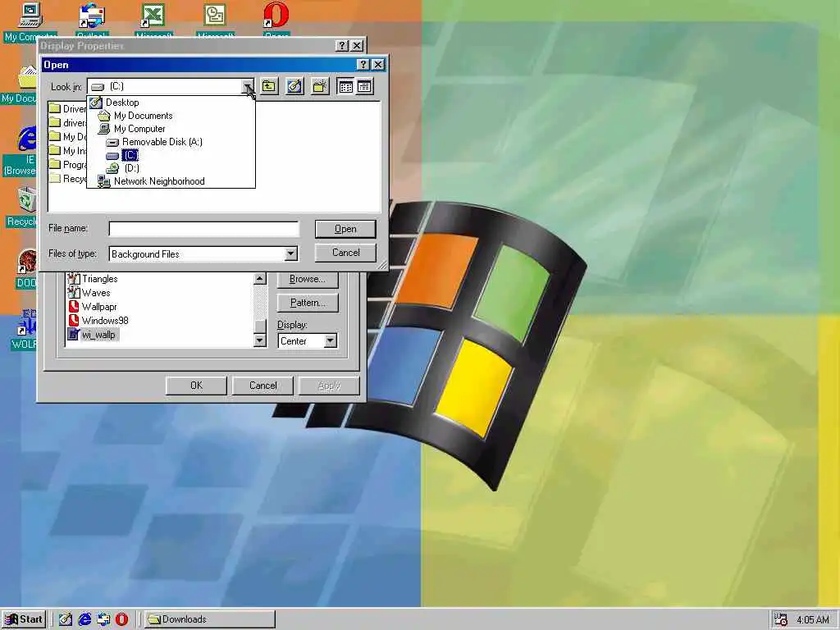Viewport: 840px width, 630px height.
Task: Collapse the Look in dropdown arrow
Action: point(248,86)
